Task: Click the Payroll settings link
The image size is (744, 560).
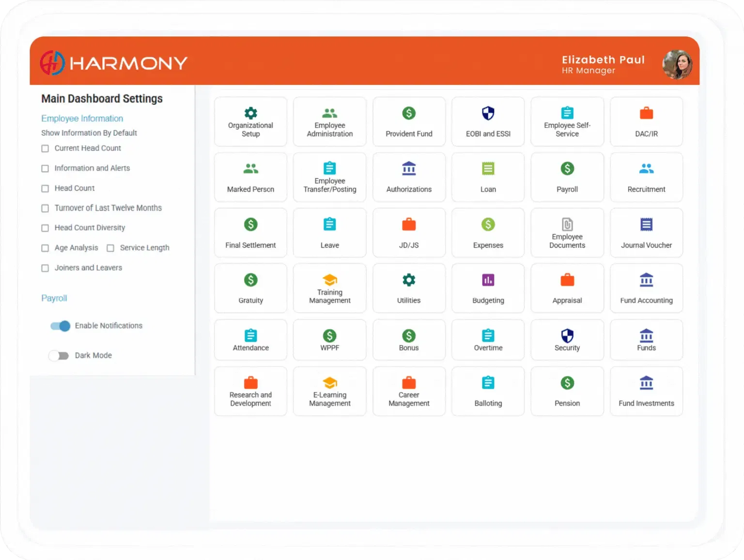Action: click(x=54, y=298)
